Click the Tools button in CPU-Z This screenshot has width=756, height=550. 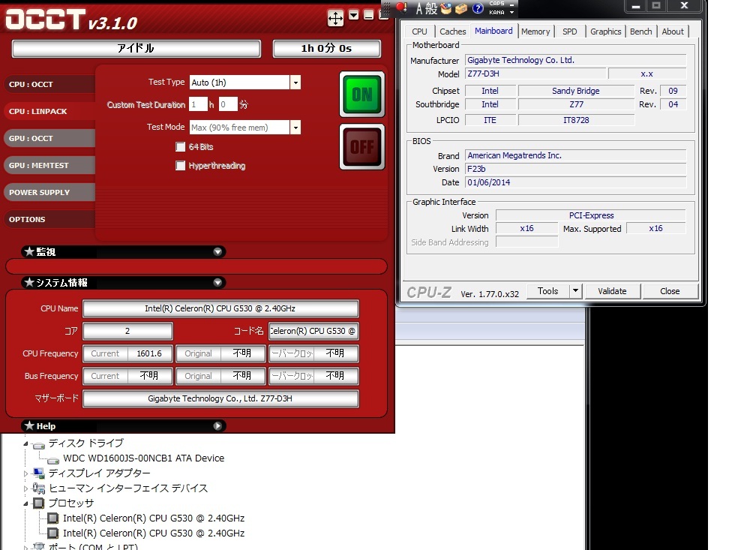[x=547, y=291]
